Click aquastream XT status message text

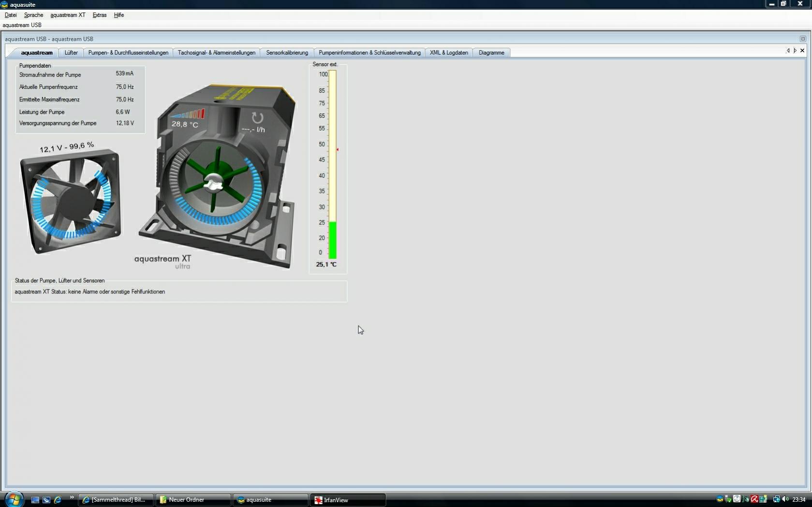(90, 292)
